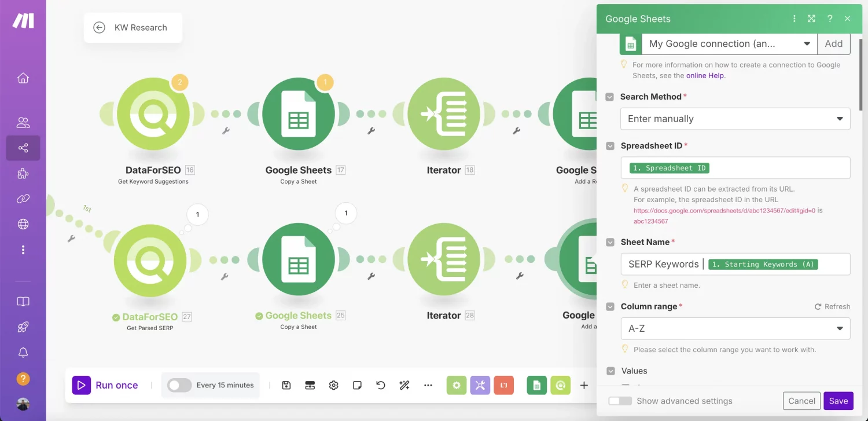Click the KW Research scenario title
The width and height of the screenshot is (868, 421).
[x=141, y=27]
